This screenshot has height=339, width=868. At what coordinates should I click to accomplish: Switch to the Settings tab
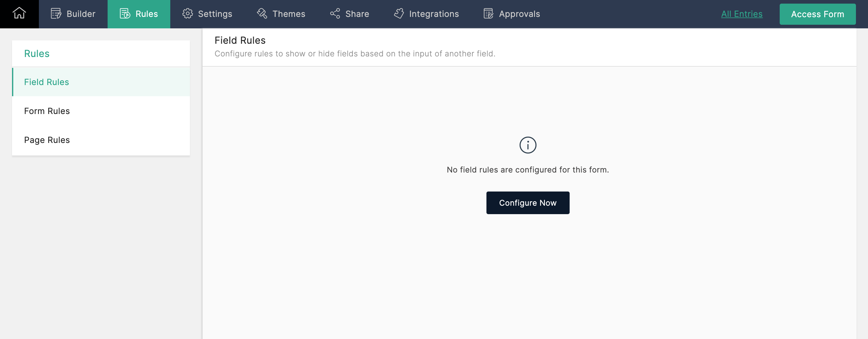[215, 14]
